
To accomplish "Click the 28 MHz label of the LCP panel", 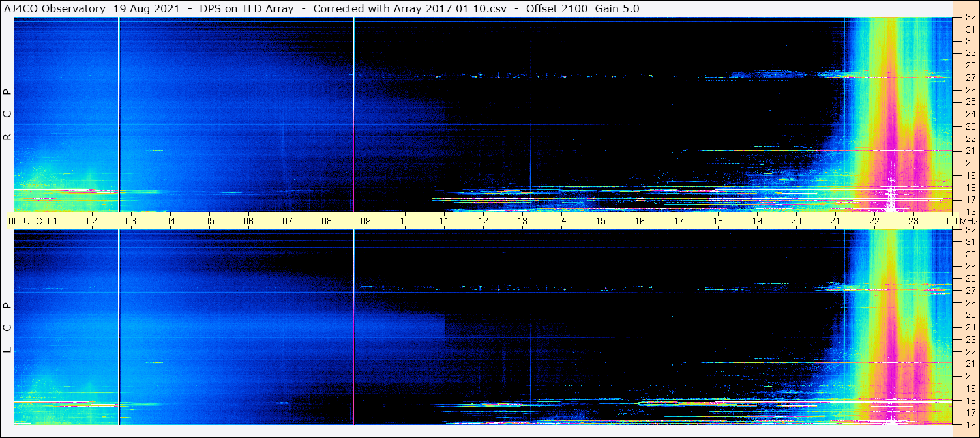I will 970,278.
